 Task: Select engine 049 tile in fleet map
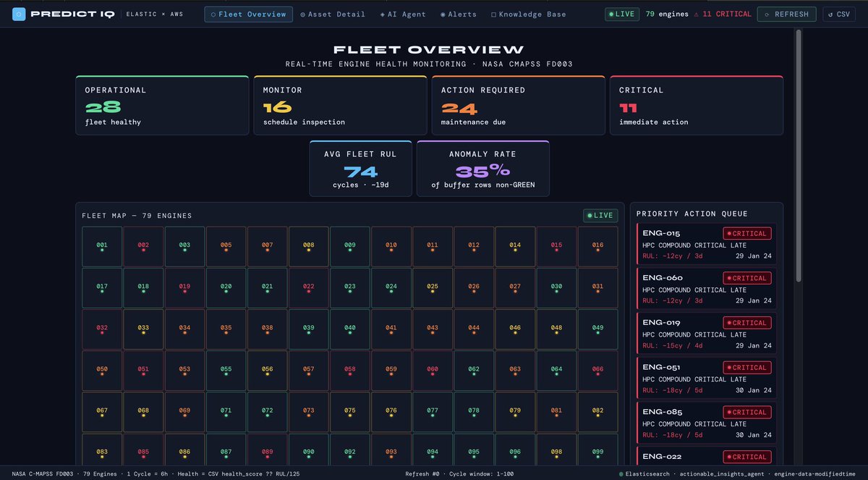pos(597,329)
